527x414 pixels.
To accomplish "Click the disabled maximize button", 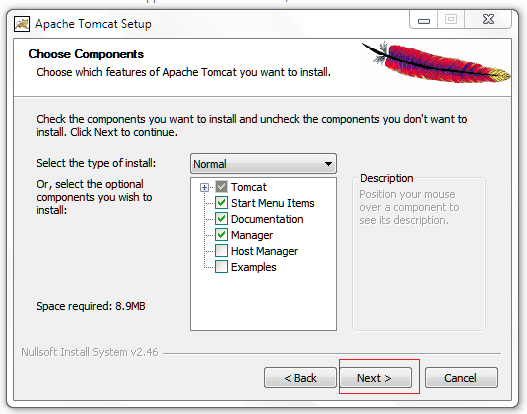I will [451, 19].
